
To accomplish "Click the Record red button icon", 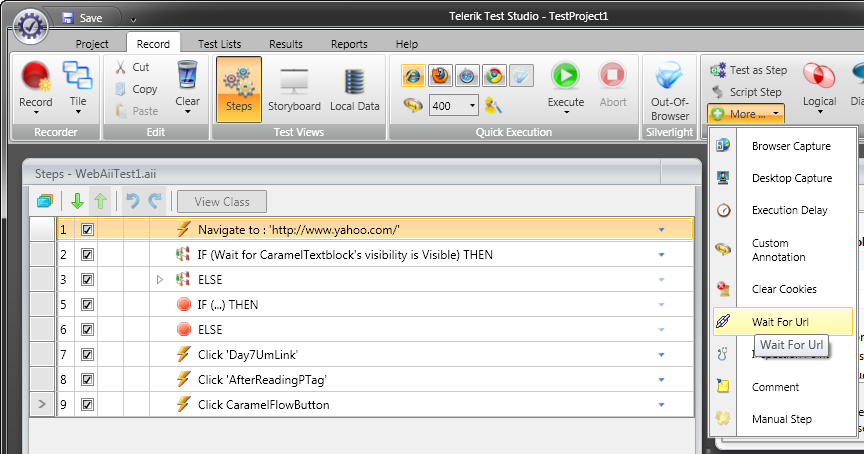I will click(x=36, y=75).
